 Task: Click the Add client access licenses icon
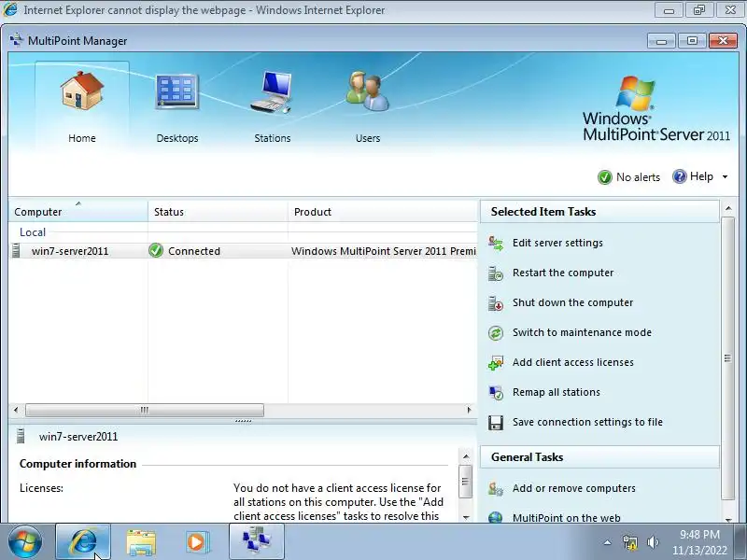[x=496, y=363]
